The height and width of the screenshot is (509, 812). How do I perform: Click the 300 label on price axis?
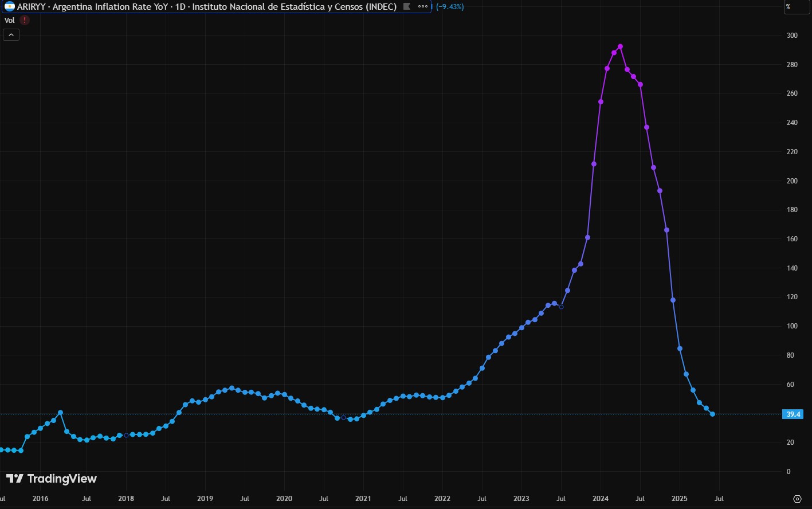792,36
